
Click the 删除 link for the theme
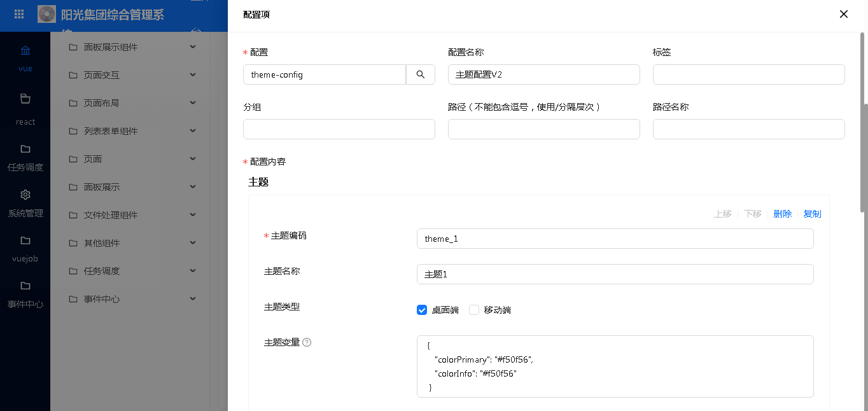click(783, 214)
